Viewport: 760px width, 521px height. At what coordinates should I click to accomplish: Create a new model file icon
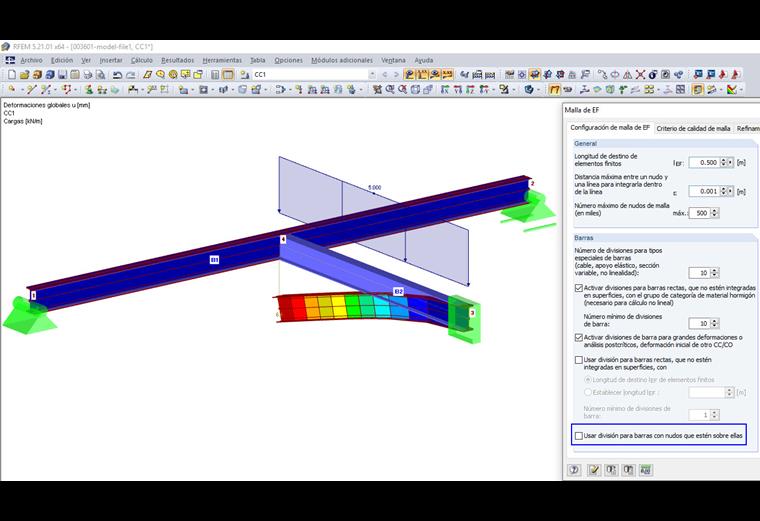12,75
